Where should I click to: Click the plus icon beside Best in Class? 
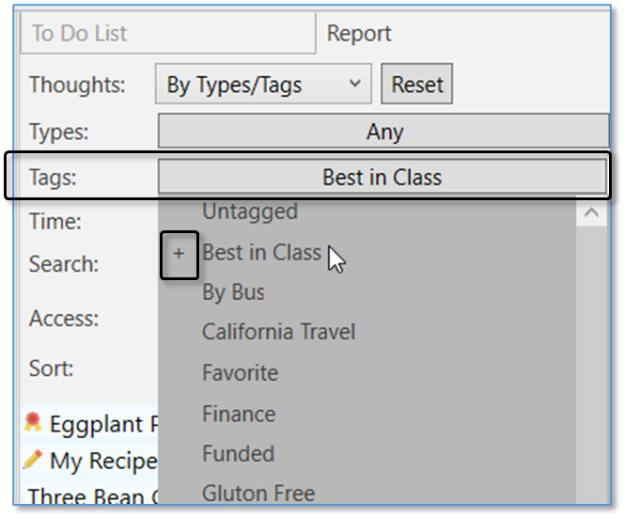pyautogui.click(x=179, y=254)
